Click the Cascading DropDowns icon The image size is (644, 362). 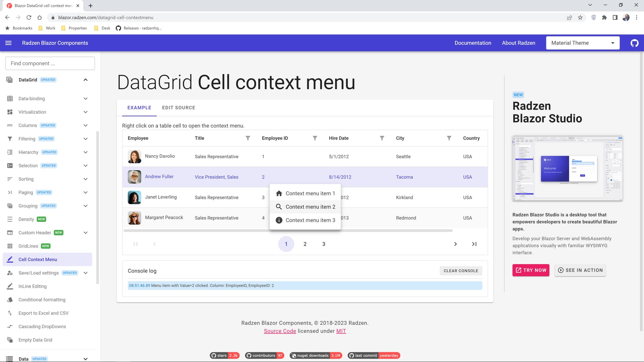[x=10, y=326]
